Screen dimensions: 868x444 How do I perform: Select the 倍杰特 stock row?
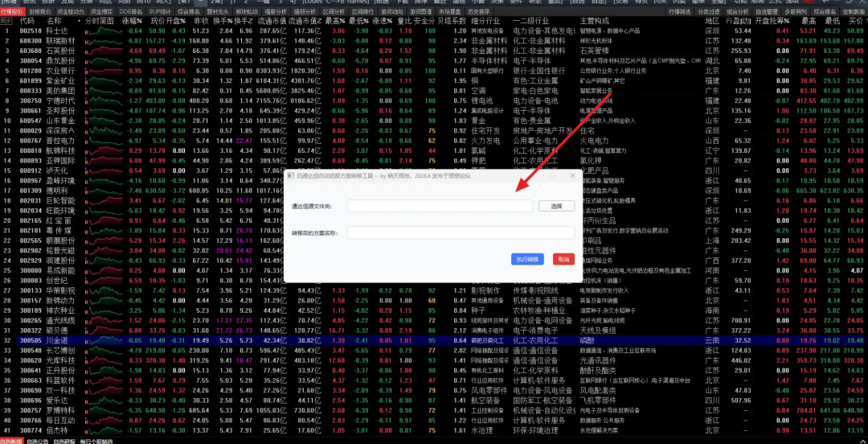click(x=434, y=430)
